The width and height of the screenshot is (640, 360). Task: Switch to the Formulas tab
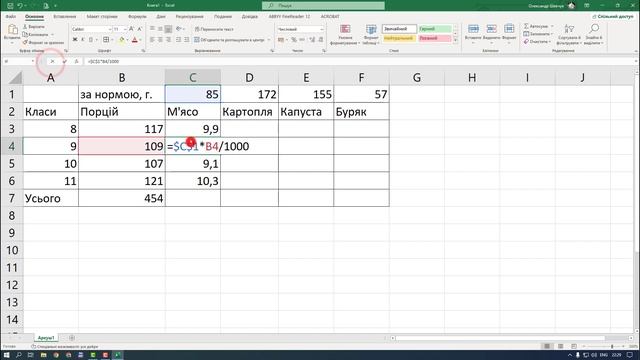point(137,17)
